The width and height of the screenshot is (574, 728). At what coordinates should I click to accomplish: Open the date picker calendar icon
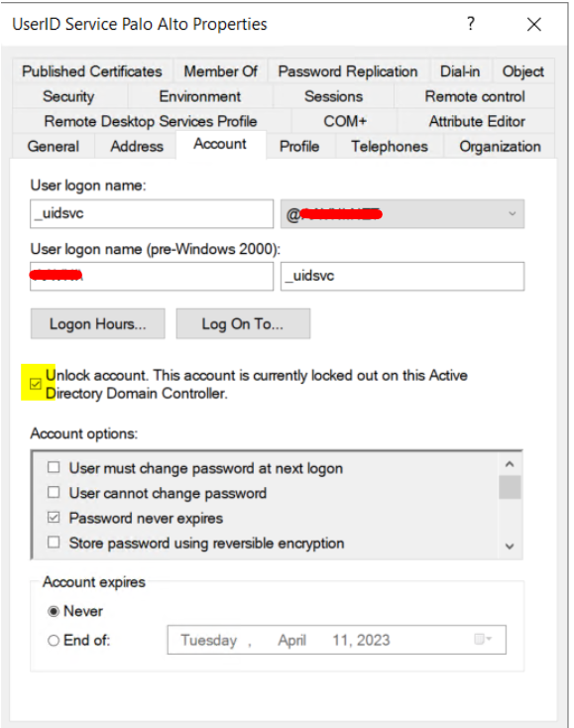pos(482,640)
